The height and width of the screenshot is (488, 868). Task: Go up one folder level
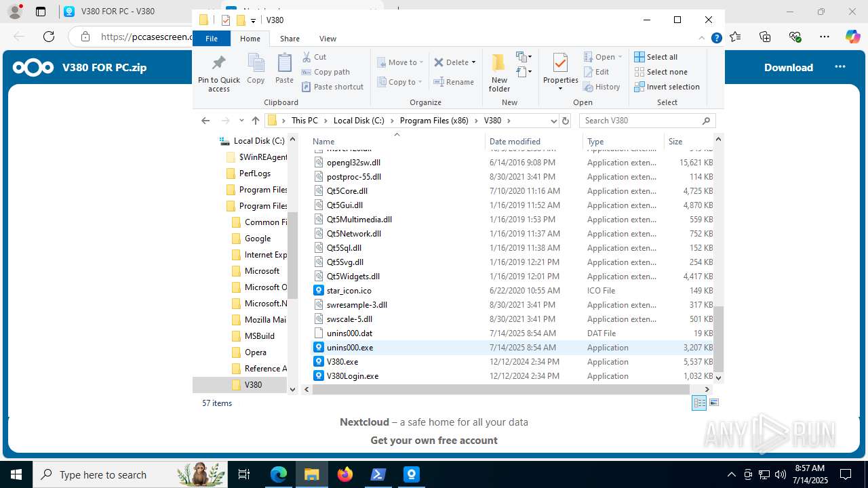[x=256, y=121]
